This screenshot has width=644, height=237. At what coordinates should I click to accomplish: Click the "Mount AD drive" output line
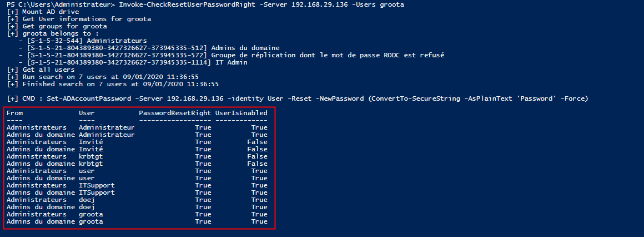(50, 12)
